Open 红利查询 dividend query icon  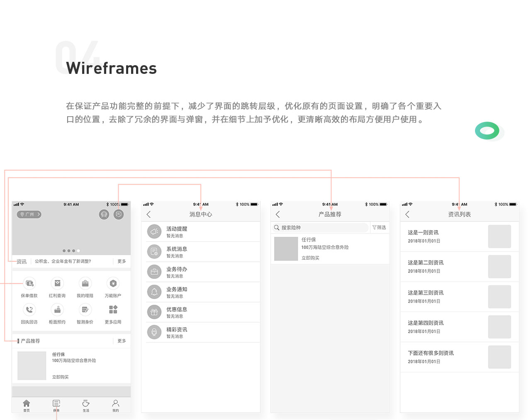57,284
